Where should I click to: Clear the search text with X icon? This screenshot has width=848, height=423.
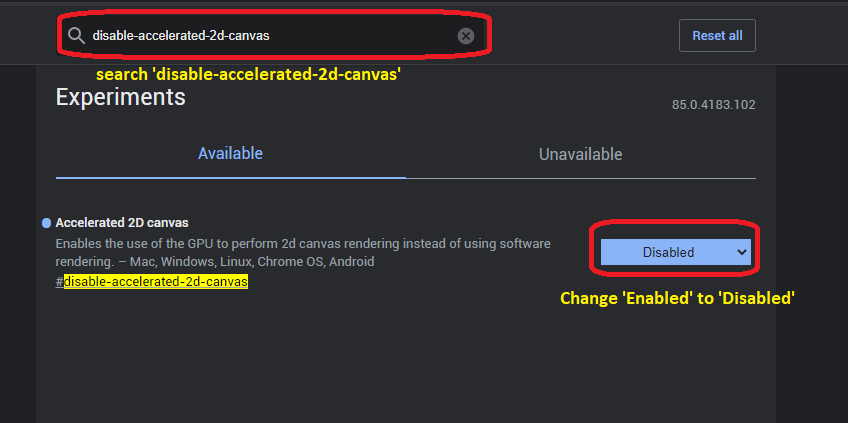(466, 36)
